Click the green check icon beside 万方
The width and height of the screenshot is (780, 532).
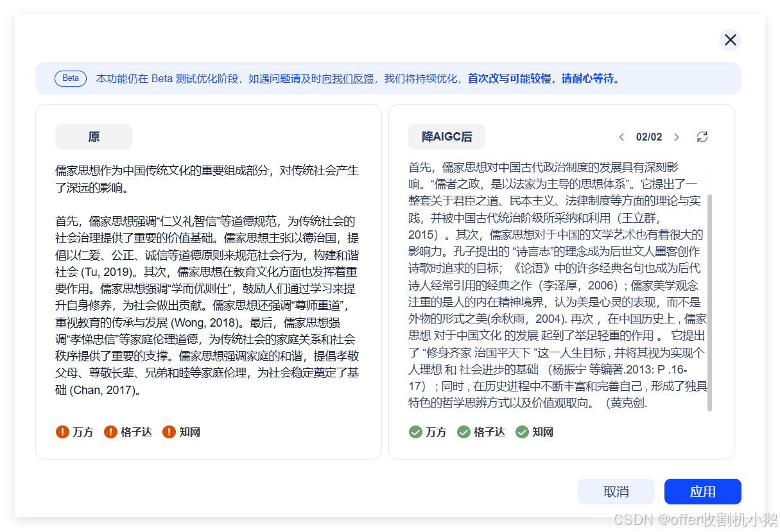pos(415,432)
